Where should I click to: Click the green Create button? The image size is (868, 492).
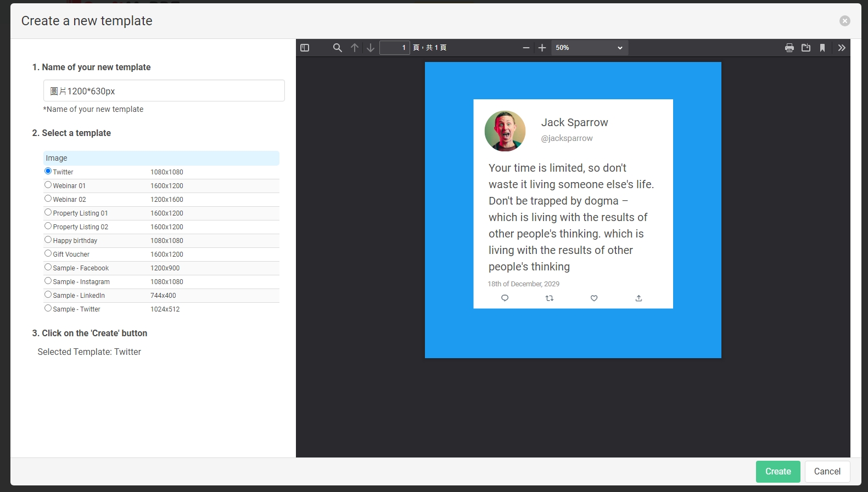(x=777, y=472)
